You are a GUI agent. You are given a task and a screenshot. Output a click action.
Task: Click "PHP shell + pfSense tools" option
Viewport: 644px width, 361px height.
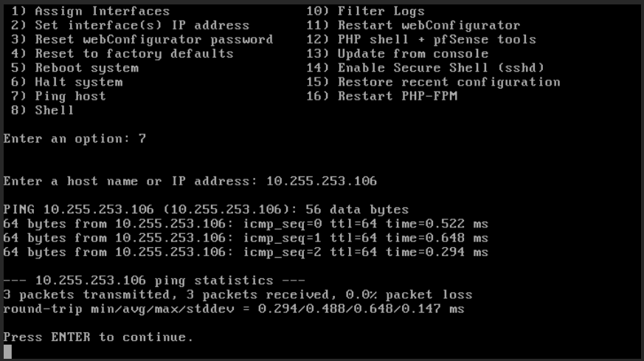pos(437,39)
